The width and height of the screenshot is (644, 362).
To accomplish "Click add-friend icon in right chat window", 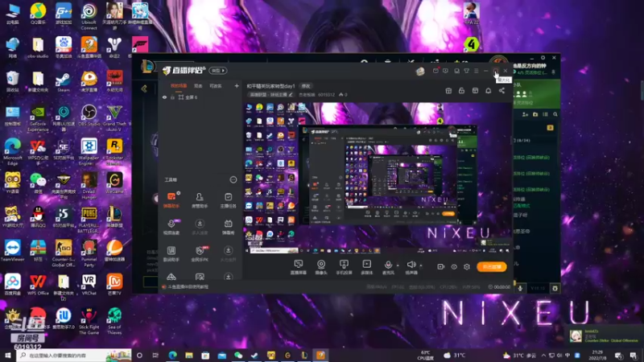I will pos(526,114).
